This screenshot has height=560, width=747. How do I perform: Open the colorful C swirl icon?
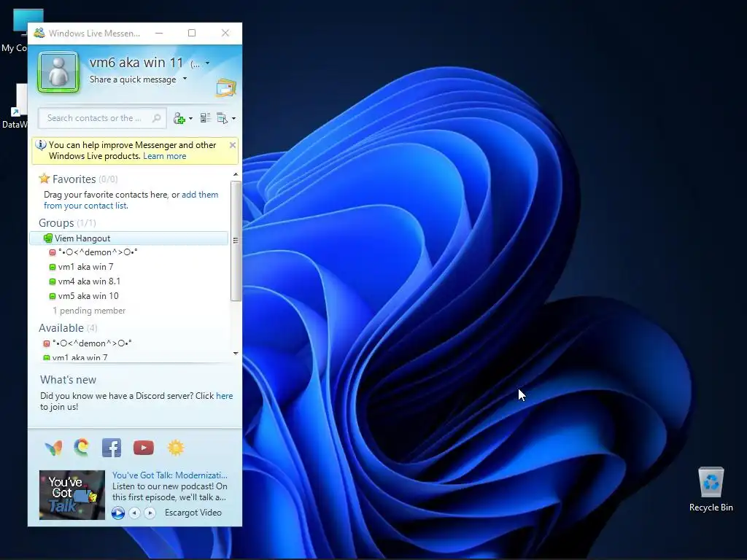pyautogui.click(x=82, y=448)
